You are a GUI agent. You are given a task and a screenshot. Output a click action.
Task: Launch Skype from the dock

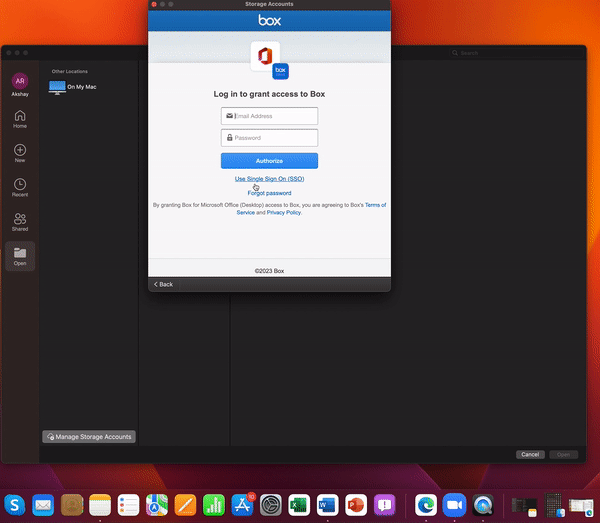pos(15,505)
